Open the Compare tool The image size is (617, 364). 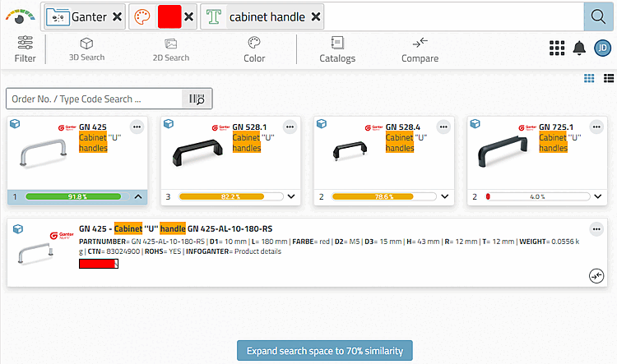pyautogui.click(x=420, y=49)
